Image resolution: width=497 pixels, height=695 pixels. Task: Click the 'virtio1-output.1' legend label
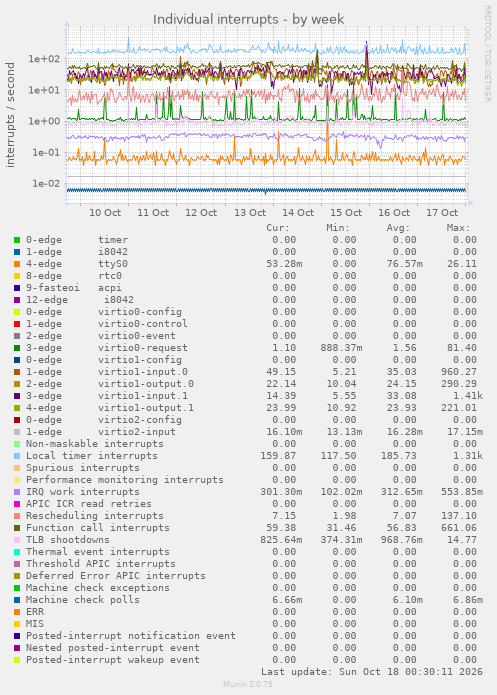[146, 408]
